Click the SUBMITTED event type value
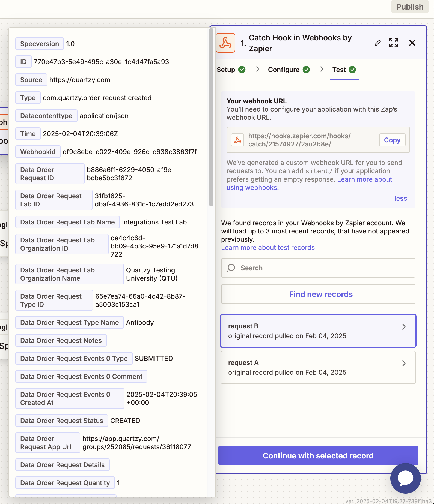 [x=154, y=358]
